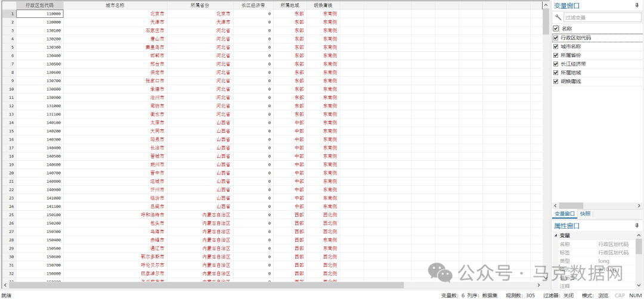Click the wrench icon beside the filter box
Image resolution: width=644 pixels, height=299 pixels.
click(558, 17)
